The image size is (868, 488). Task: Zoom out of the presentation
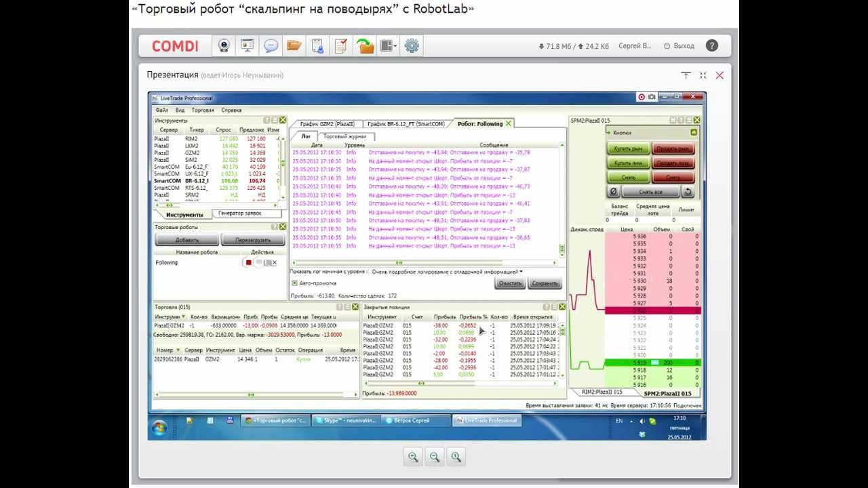pos(435,457)
